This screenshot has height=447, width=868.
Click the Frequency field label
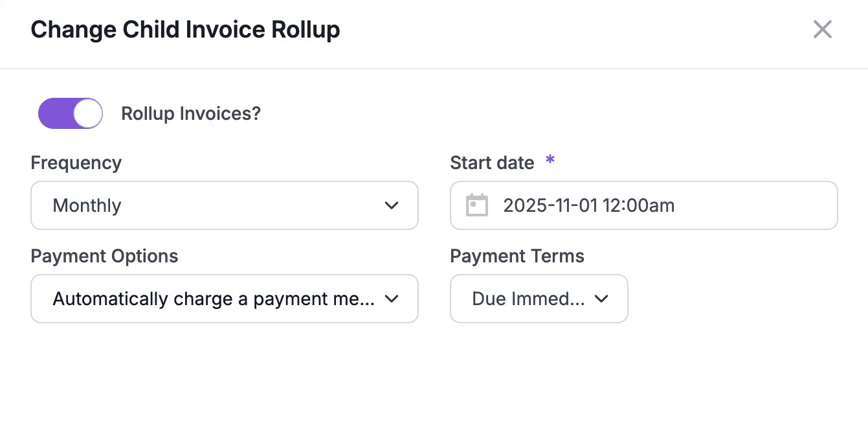click(76, 163)
